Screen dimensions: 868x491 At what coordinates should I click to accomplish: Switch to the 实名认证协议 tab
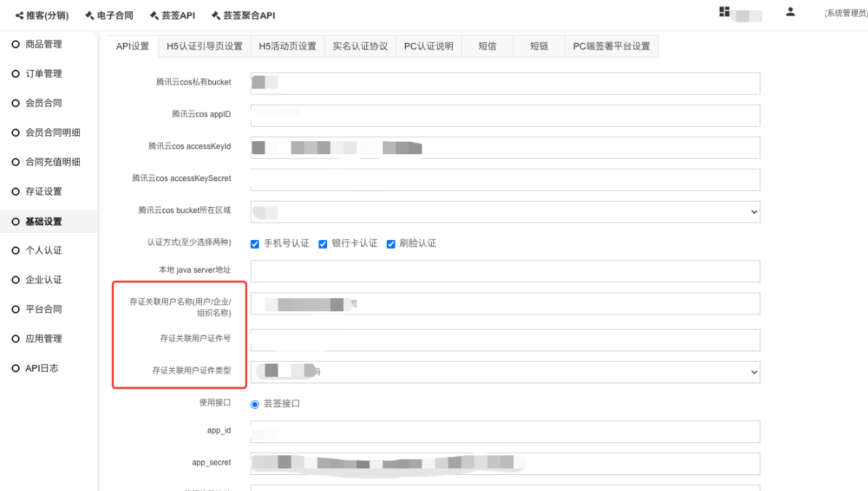[360, 47]
